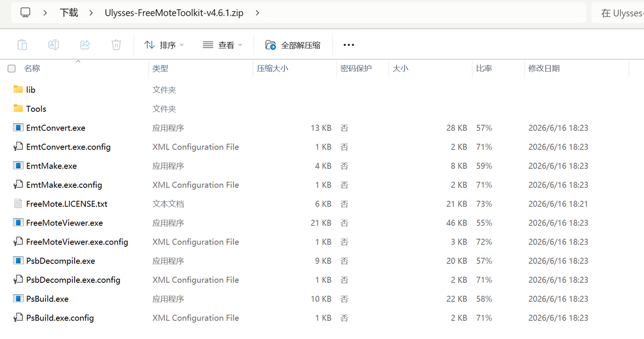Sort by the 密码保护 column header

[x=356, y=69]
